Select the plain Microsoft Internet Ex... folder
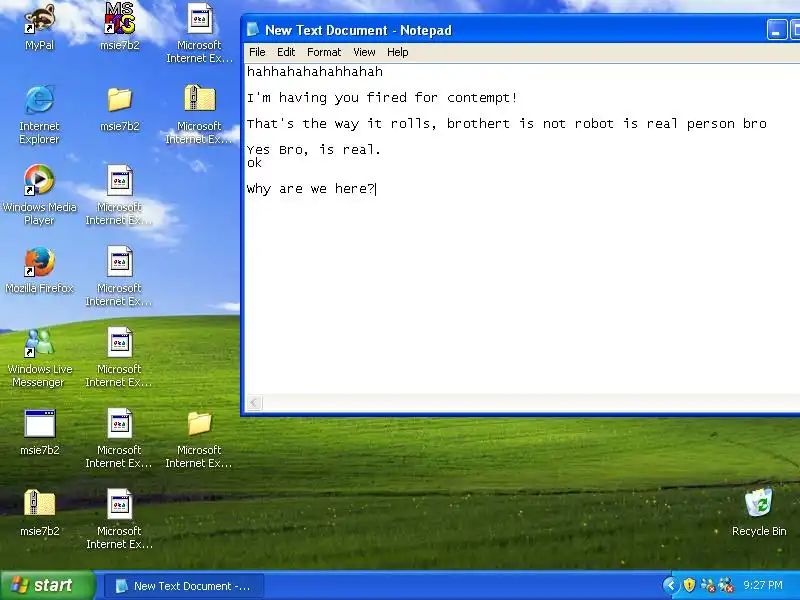The height and width of the screenshot is (600, 800). (x=199, y=439)
